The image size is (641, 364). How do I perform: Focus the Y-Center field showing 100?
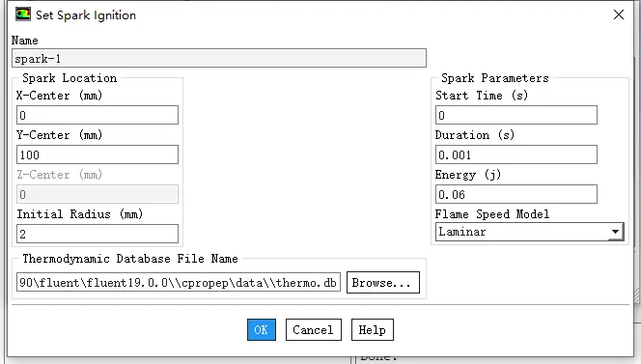pos(98,154)
